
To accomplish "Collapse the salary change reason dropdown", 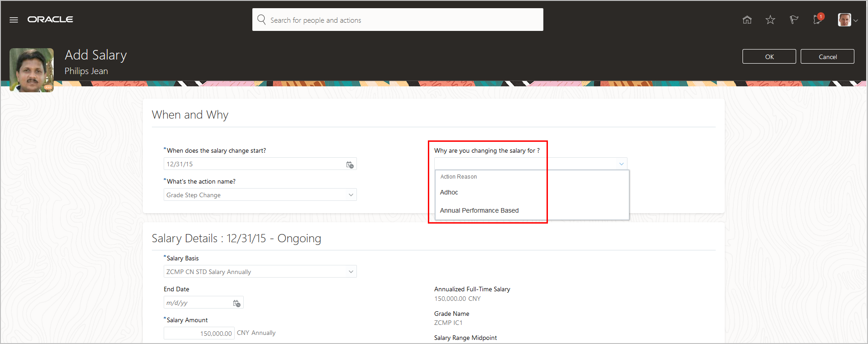I will [621, 164].
